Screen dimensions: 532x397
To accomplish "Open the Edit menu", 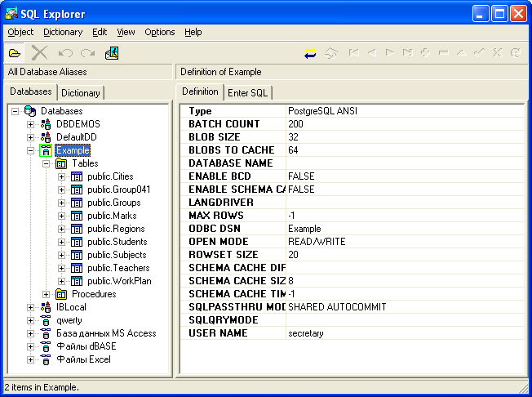I will (x=100, y=32).
